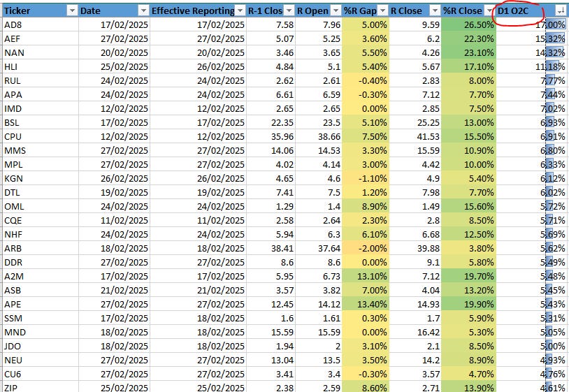Viewport: 569px width, 392px height.
Task: Click the 13.40% %R Gap cell for APE
Action: 365,304
